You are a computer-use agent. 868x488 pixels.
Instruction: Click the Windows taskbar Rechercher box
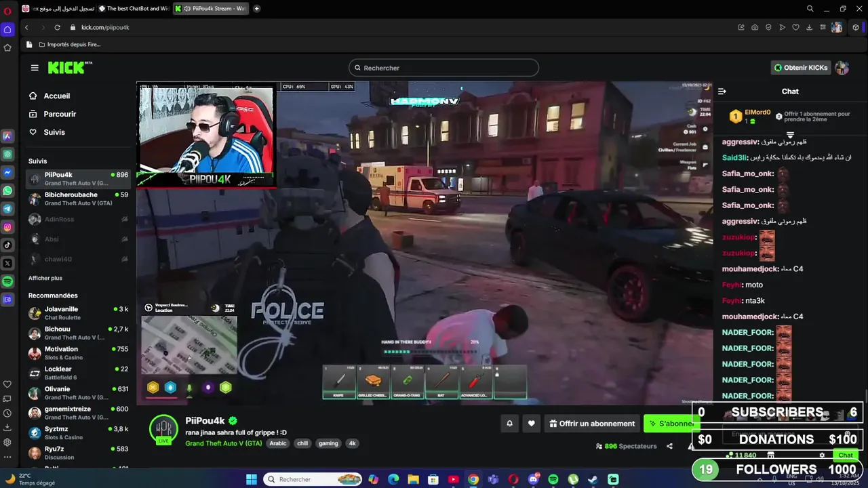click(313, 479)
